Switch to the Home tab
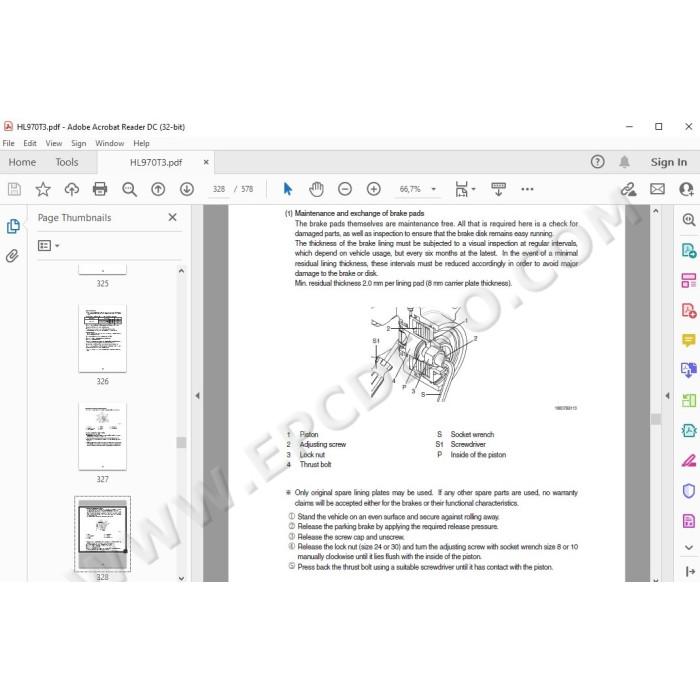 coord(22,162)
